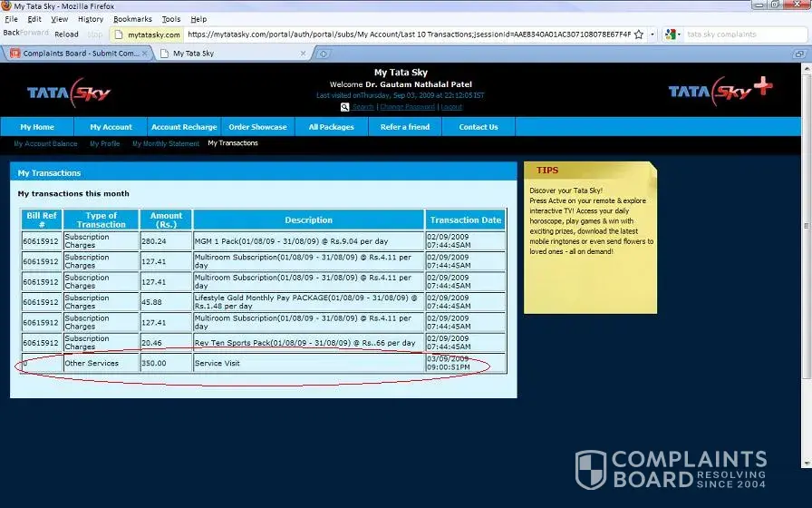The width and height of the screenshot is (812, 508).
Task: Go to Account Recharge section
Action: click(x=184, y=127)
